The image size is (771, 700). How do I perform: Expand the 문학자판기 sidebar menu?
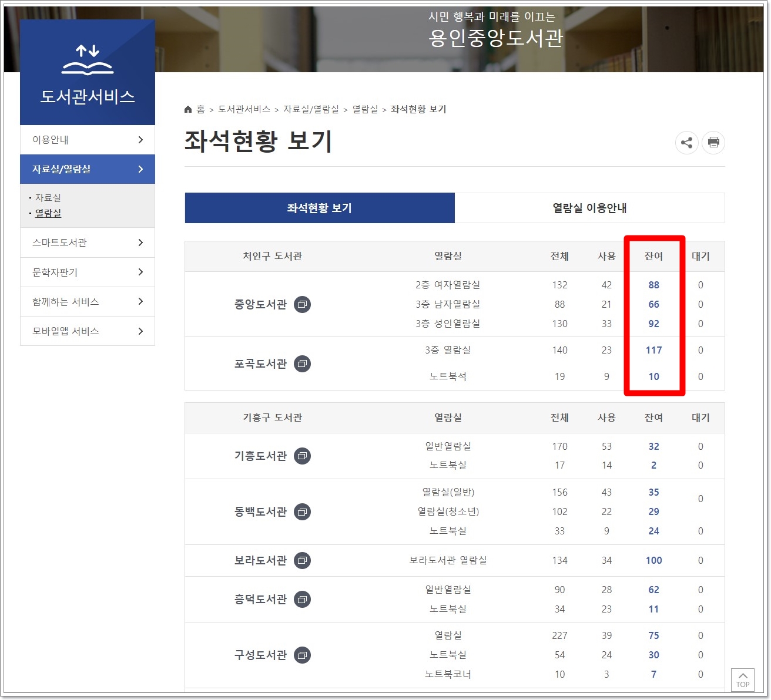click(88, 272)
